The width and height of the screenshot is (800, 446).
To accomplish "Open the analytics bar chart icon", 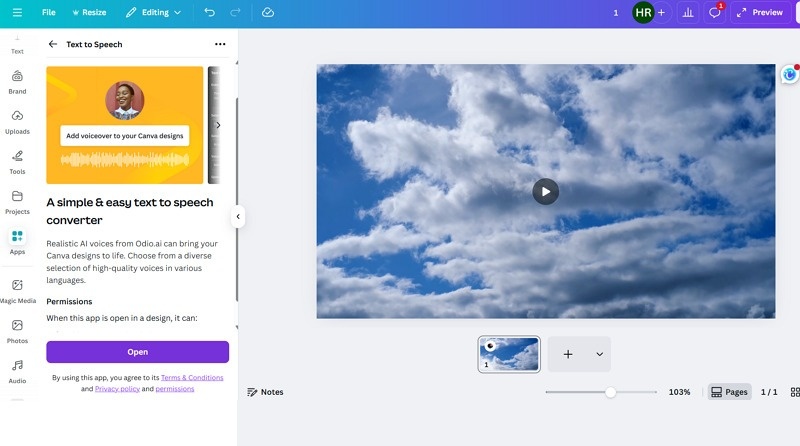I will pyautogui.click(x=688, y=12).
